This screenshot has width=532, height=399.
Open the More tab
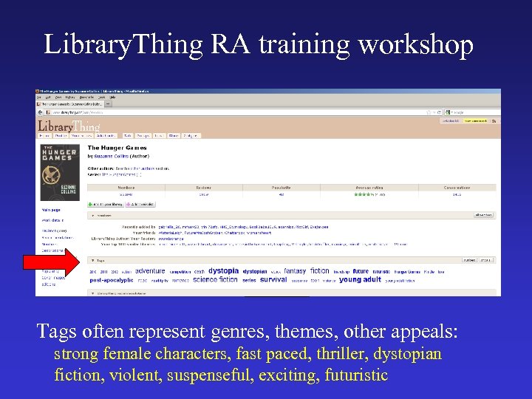click(174, 136)
